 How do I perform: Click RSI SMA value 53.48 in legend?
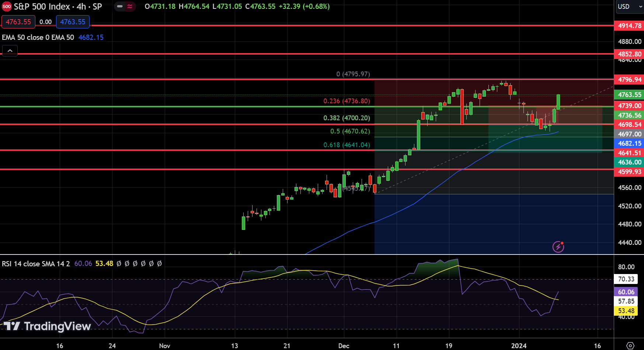(104, 264)
